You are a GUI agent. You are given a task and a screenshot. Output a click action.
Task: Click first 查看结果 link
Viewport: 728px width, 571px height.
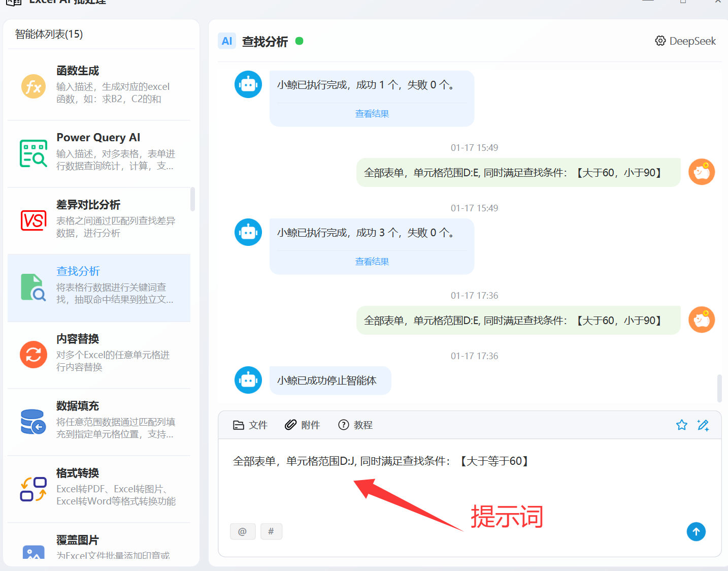372,114
